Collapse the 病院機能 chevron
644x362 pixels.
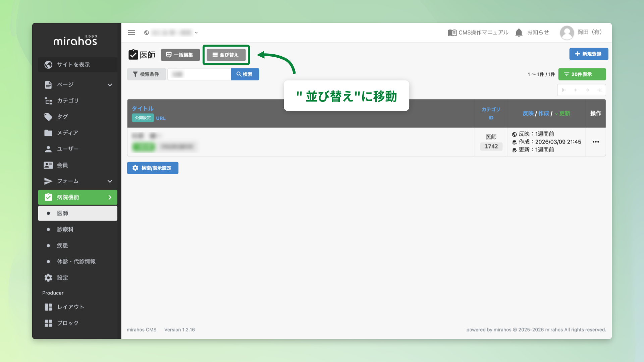[x=110, y=197]
